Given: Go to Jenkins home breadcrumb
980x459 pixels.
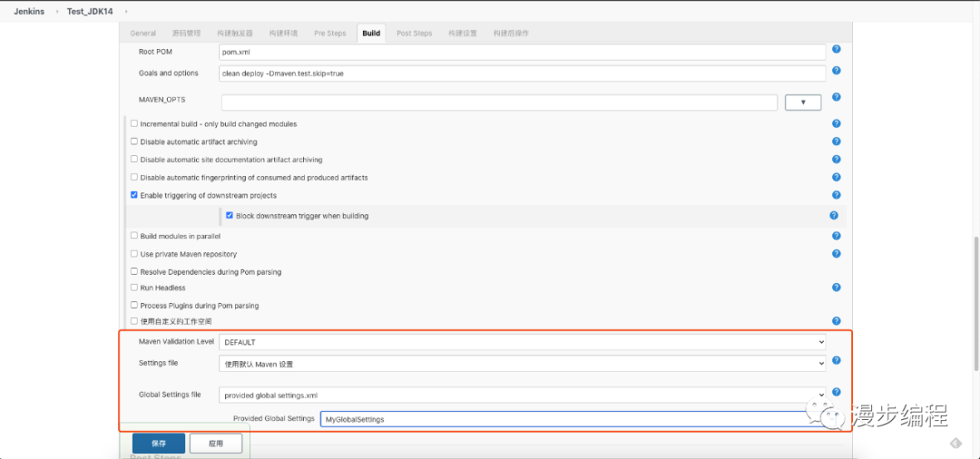Looking at the screenshot, I should (x=29, y=12).
